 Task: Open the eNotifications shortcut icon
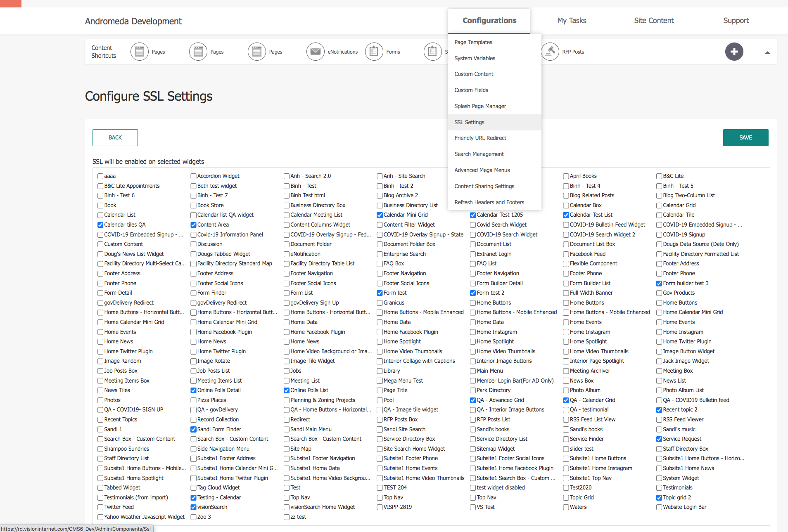point(316,52)
